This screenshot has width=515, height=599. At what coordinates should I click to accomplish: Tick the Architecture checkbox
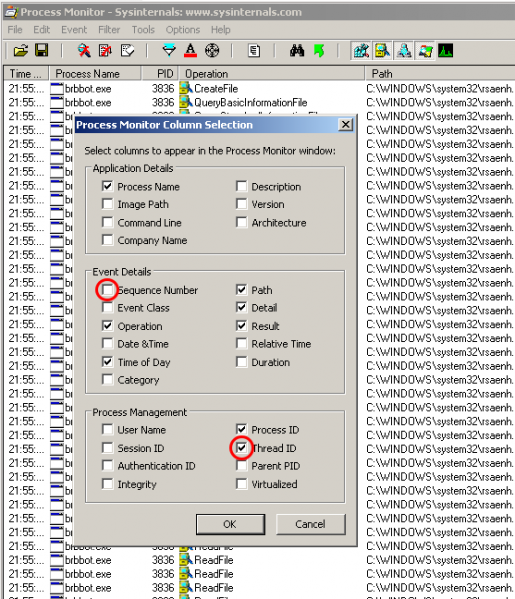tap(241, 222)
